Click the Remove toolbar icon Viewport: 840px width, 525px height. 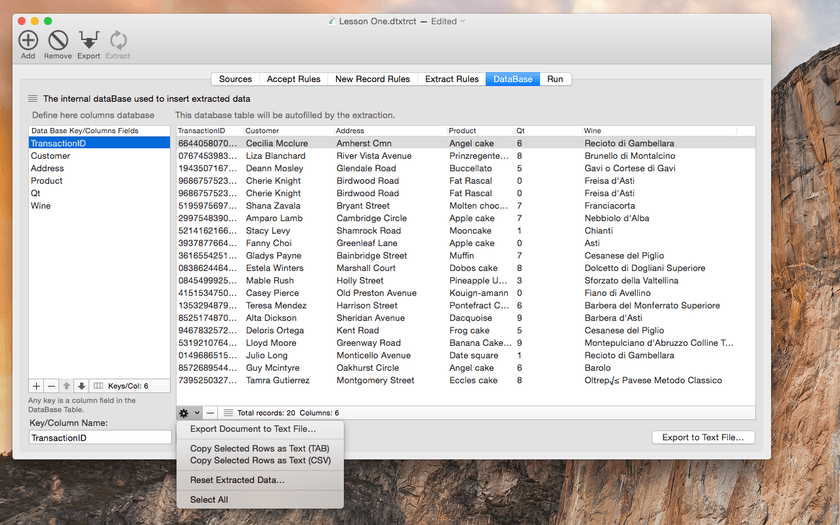58,40
